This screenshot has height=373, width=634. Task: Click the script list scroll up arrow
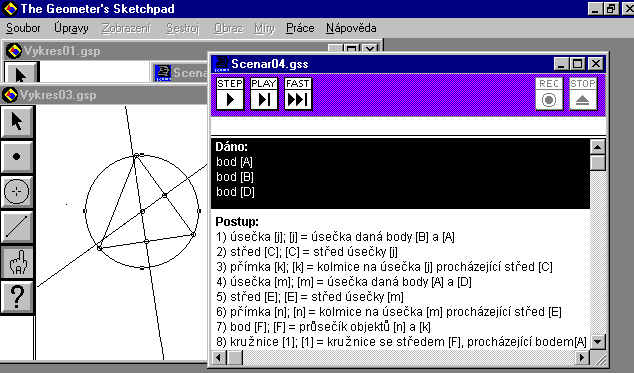pos(597,146)
